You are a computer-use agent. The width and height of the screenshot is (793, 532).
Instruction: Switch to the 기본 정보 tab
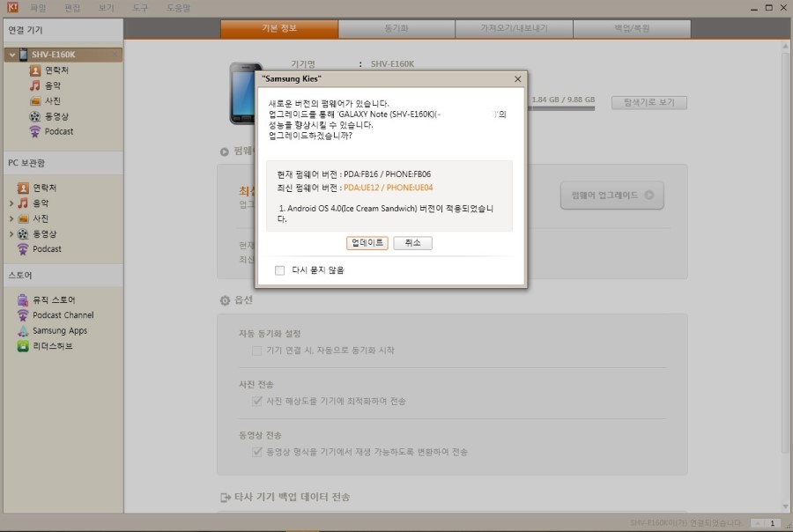click(279, 29)
